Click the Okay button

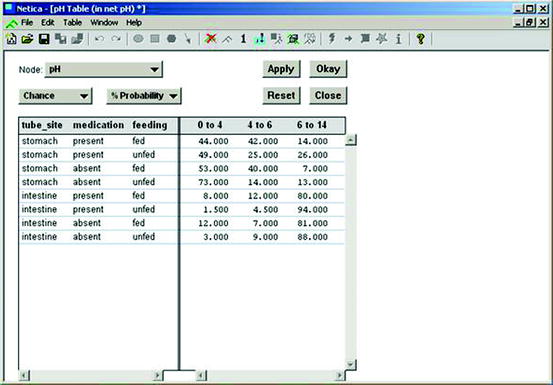328,69
